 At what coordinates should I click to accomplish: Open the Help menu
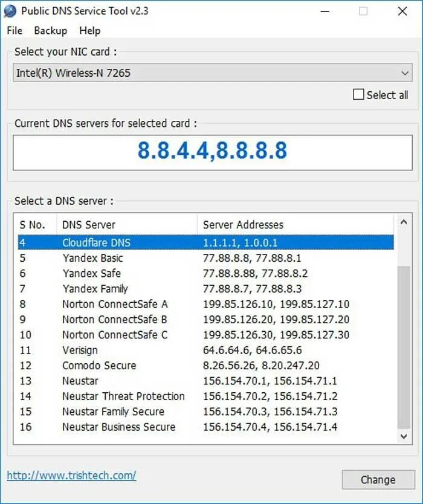pyautogui.click(x=89, y=31)
